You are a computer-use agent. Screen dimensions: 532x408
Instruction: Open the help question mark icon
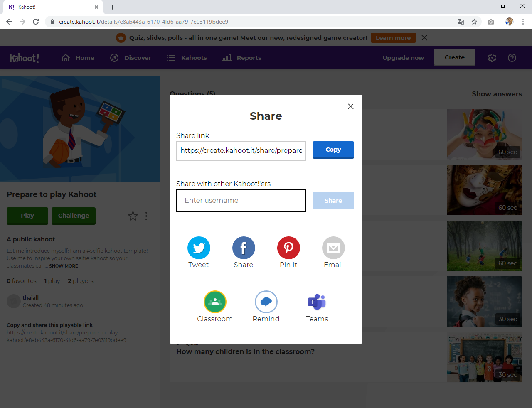tap(512, 58)
